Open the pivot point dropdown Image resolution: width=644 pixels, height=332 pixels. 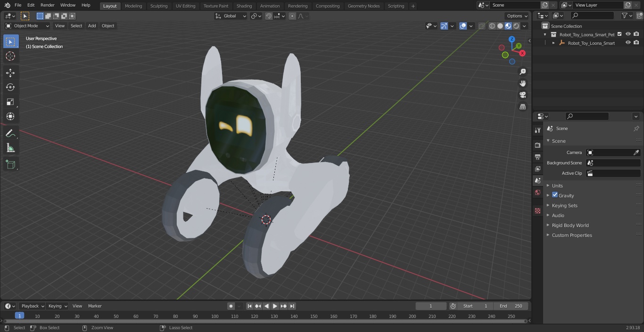tap(256, 16)
